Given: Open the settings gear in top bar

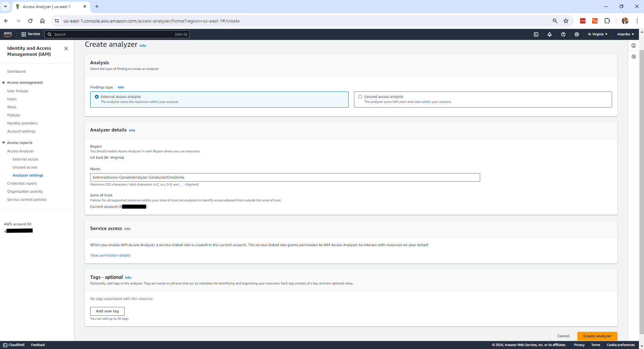Looking at the screenshot, I should [577, 34].
